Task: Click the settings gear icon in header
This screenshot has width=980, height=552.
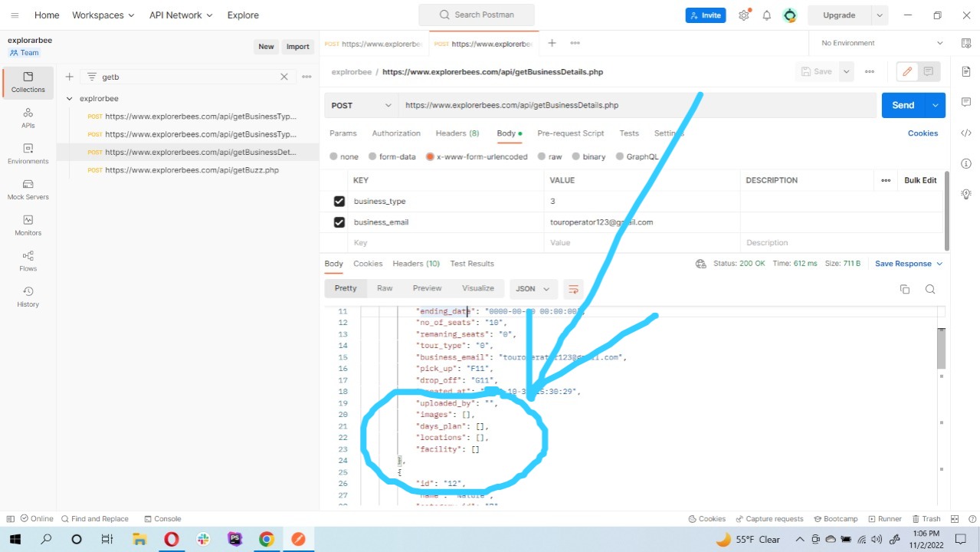Action: 744,15
